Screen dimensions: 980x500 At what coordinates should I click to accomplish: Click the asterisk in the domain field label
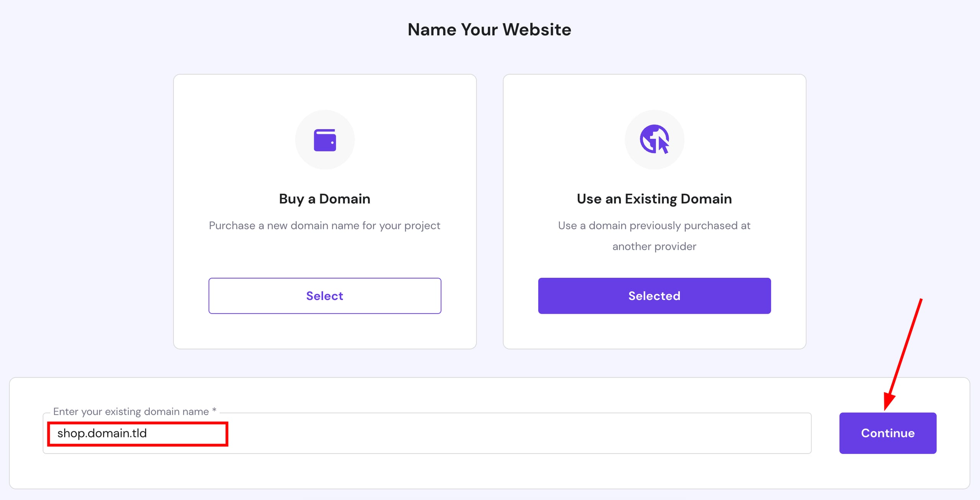click(x=214, y=410)
